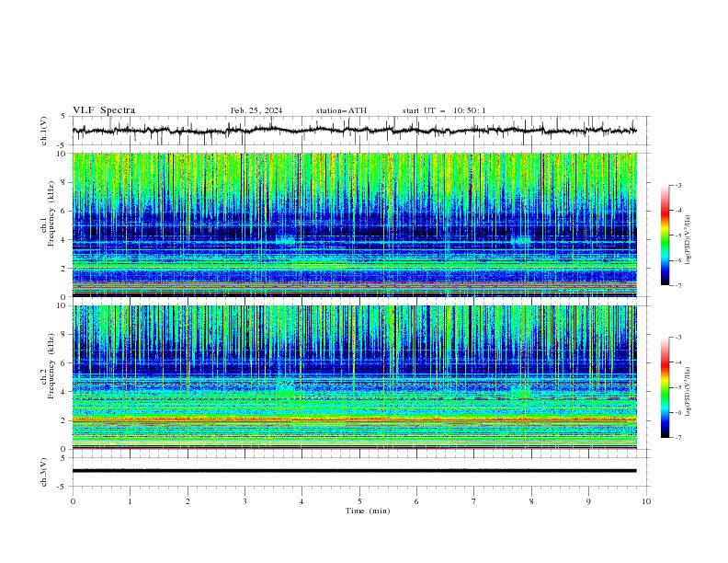Click the ch.3 waveform flat black trace
This screenshot has height=563, width=728.
click(x=355, y=471)
